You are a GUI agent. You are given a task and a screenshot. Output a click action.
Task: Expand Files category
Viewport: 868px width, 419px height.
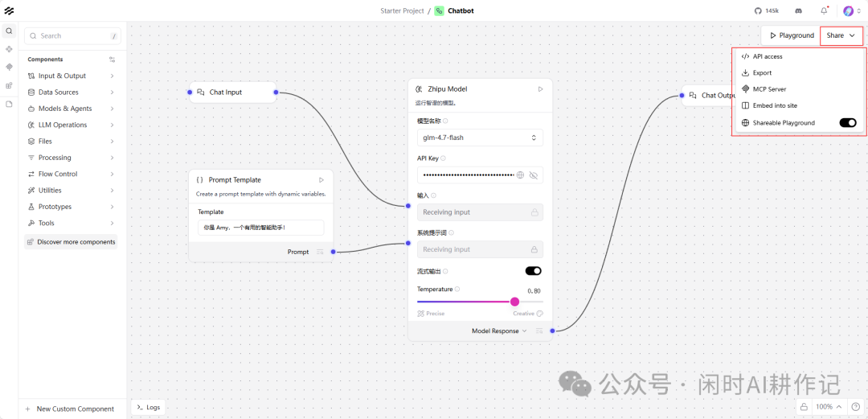pos(72,142)
